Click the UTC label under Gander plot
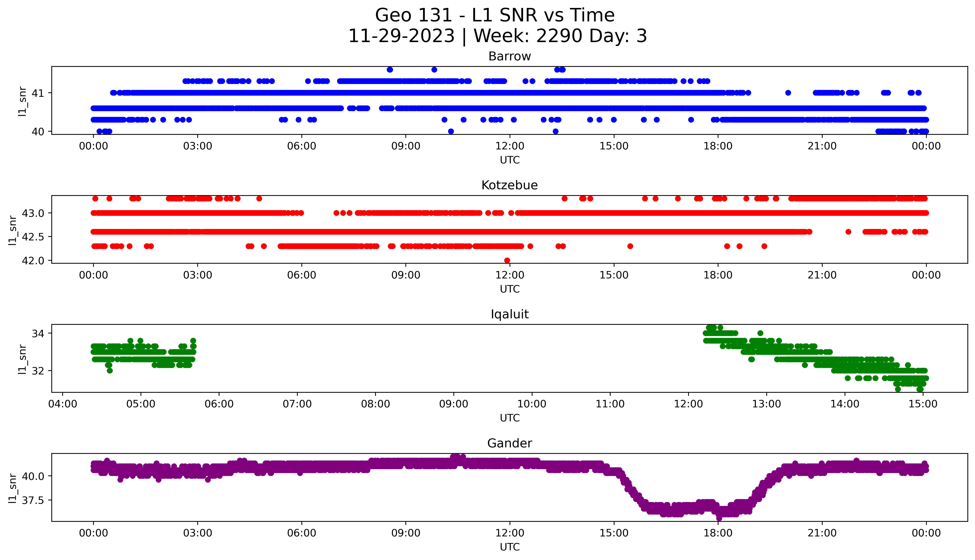Viewport: 975px width, 560px height. pyautogui.click(x=510, y=547)
